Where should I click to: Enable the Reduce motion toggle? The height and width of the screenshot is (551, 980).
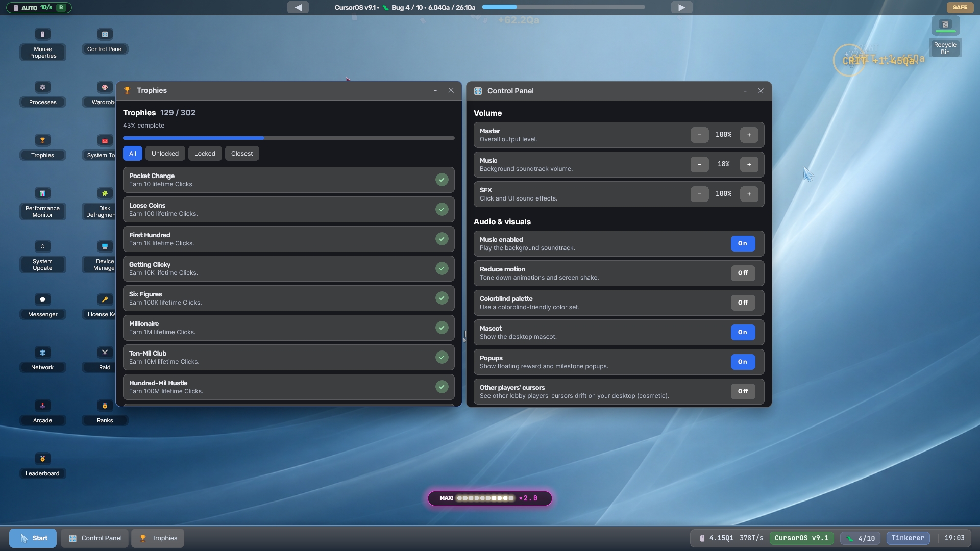[x=743, y=273]
